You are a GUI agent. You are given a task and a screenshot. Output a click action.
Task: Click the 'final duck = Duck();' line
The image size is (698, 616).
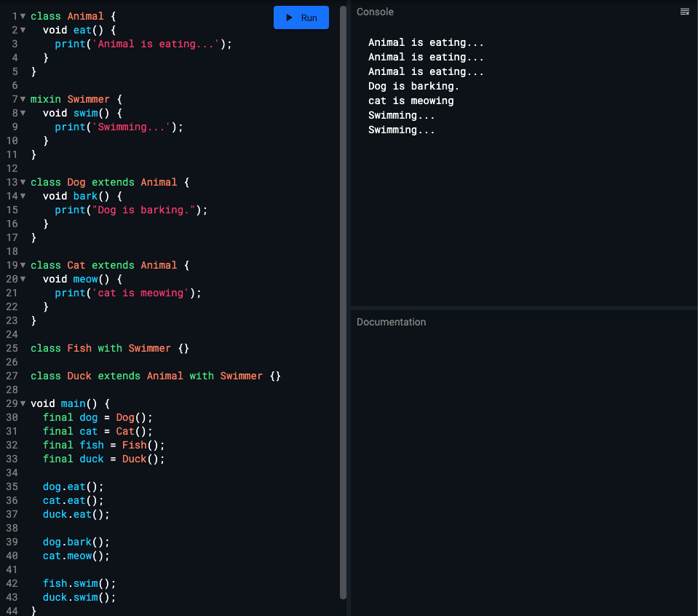pyautogui.click(x=104, y=459)
